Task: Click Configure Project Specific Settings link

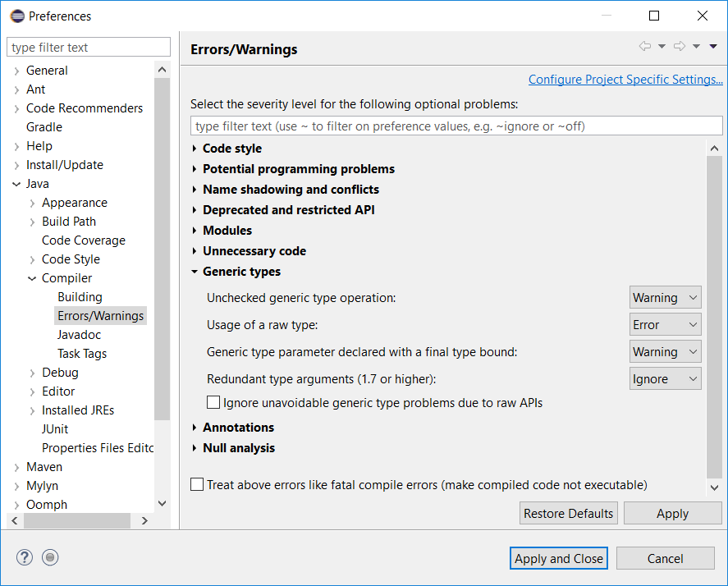Action: tap(625, 80)
